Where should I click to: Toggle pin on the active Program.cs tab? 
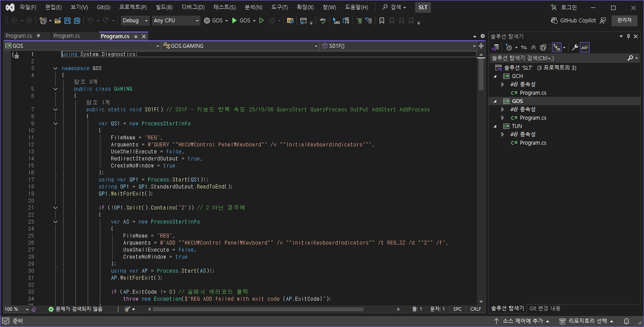pyautogui.click(x=135, y=36)
